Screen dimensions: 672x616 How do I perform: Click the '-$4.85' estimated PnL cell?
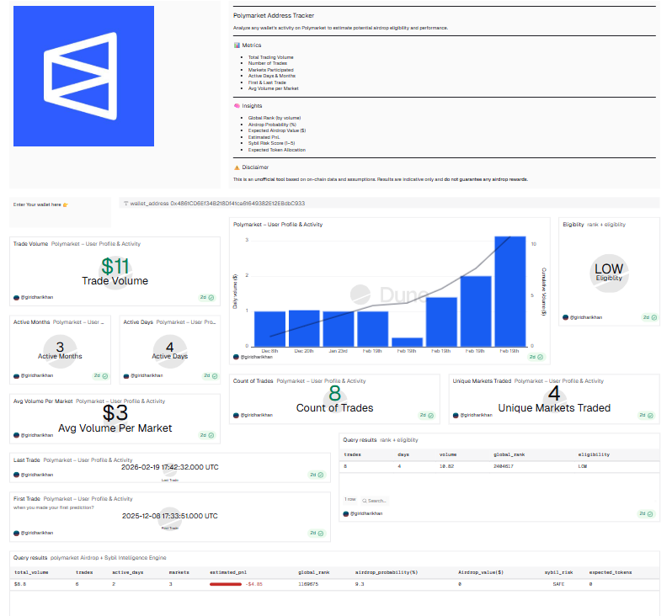click(x=254, y=584)
